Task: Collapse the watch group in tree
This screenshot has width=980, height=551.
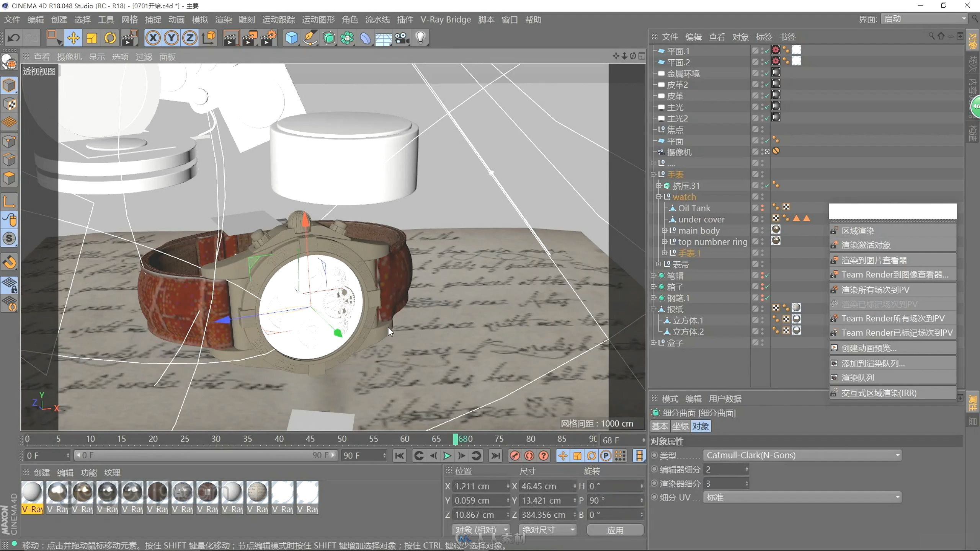Action: click(659, 197)
